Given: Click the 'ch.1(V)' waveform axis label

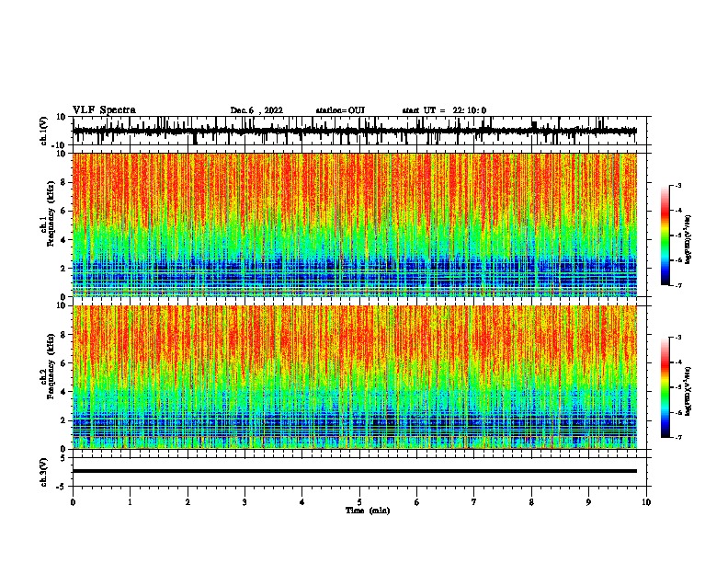Looking at the screenshot, I should [44, 131].
